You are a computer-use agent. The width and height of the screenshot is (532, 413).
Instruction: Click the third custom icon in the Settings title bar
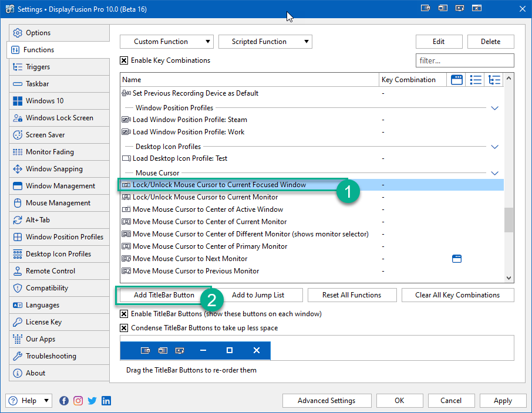(460, 8)
